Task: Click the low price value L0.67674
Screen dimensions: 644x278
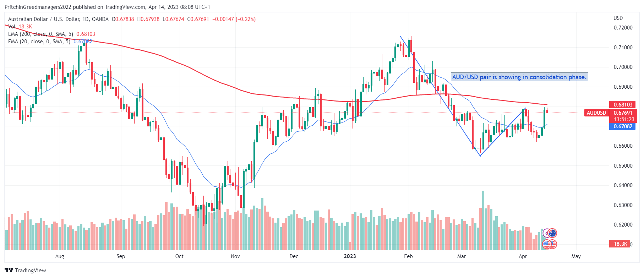Action: click(174, 19)
